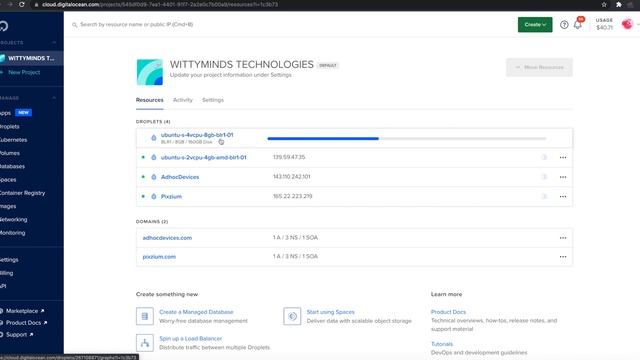Collapse the Manage sidebar section
Viewport: 640px width, 360px height.
54,98
